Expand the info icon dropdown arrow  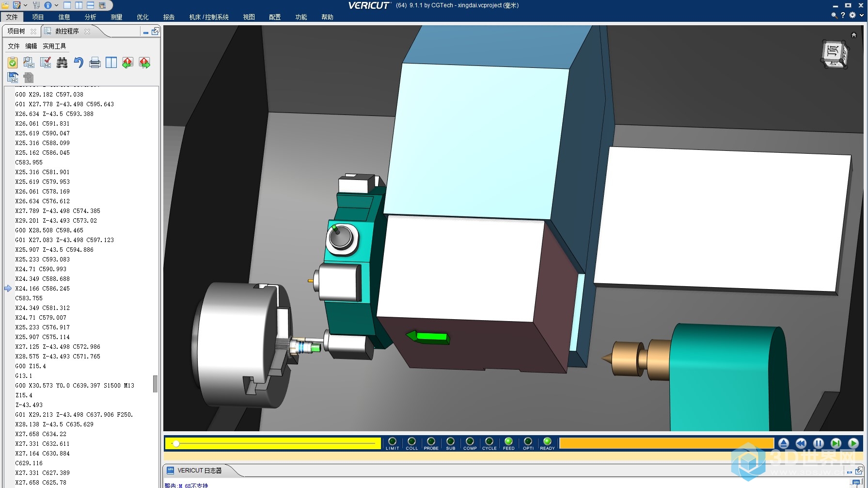coord(56,5)
